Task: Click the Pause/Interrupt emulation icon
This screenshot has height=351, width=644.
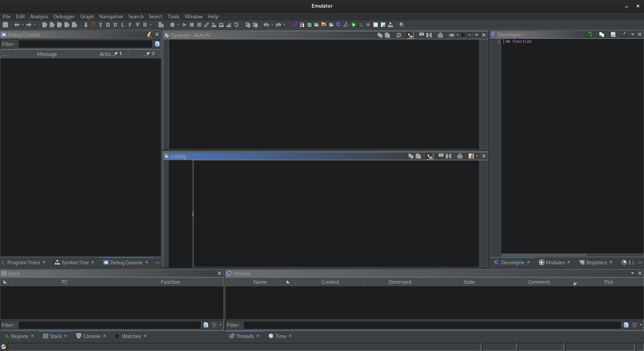Action: click(192, 25)
